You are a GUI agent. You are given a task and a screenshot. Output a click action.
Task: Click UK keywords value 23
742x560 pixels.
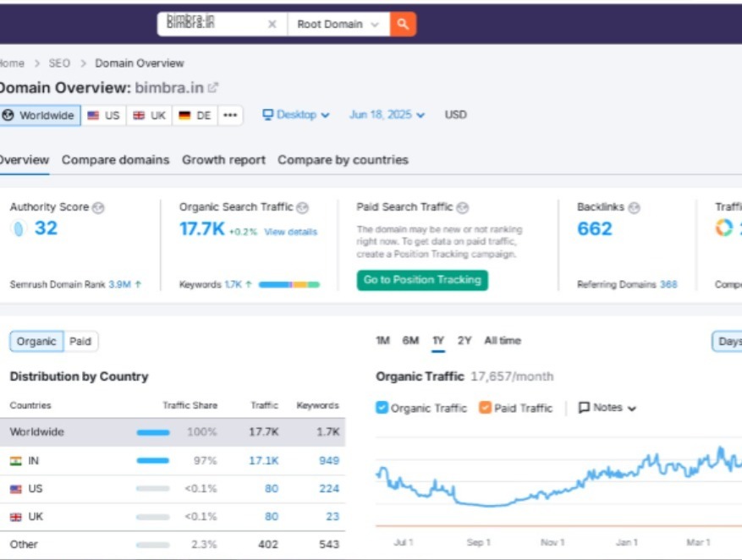point(333,517)
